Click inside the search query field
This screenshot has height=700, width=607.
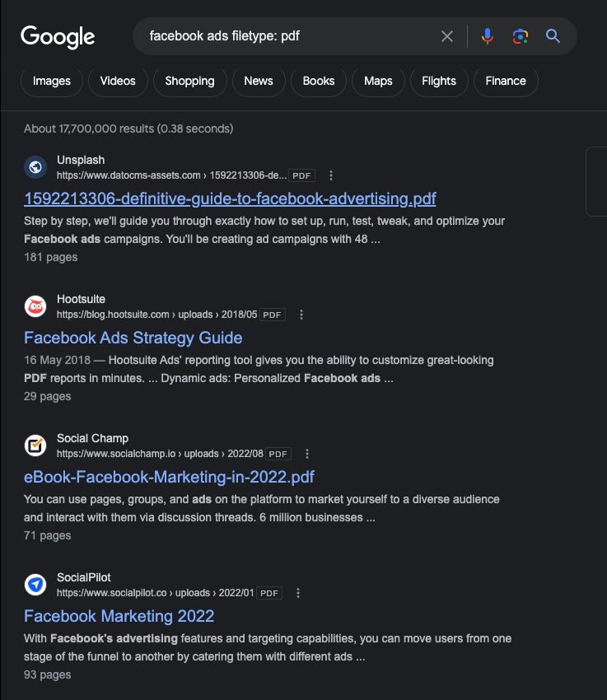click(288, 36)
